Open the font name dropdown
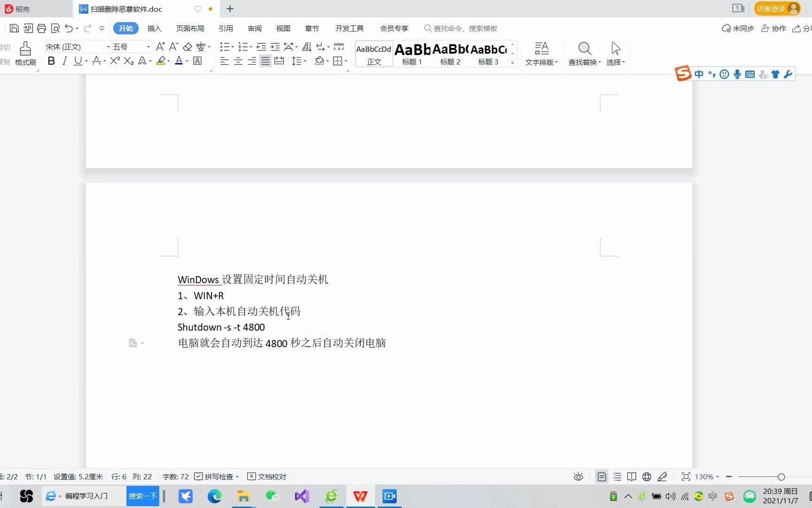The height and width of the screenshot is (508, 812). 108,47
